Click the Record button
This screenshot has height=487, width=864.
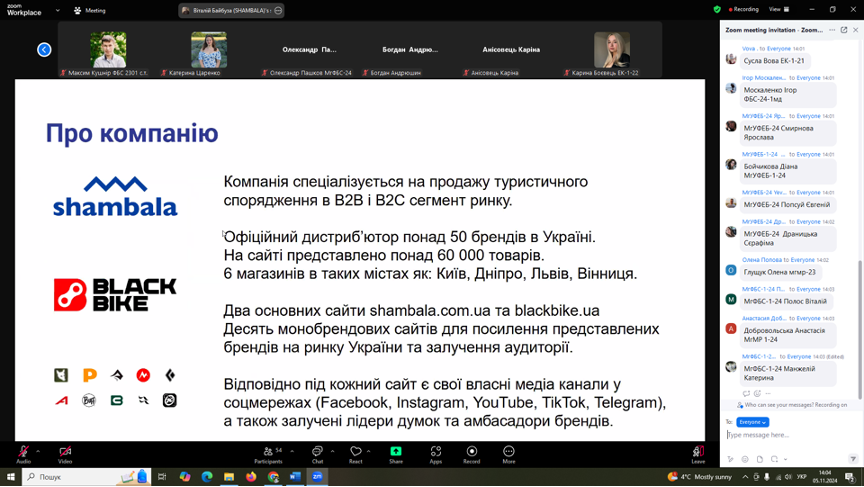click(472, 454)
